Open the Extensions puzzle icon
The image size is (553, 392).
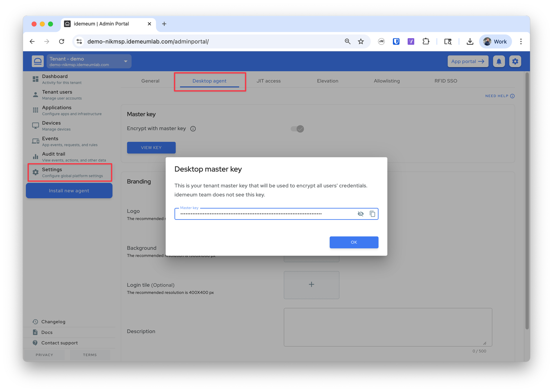[426, 41]
